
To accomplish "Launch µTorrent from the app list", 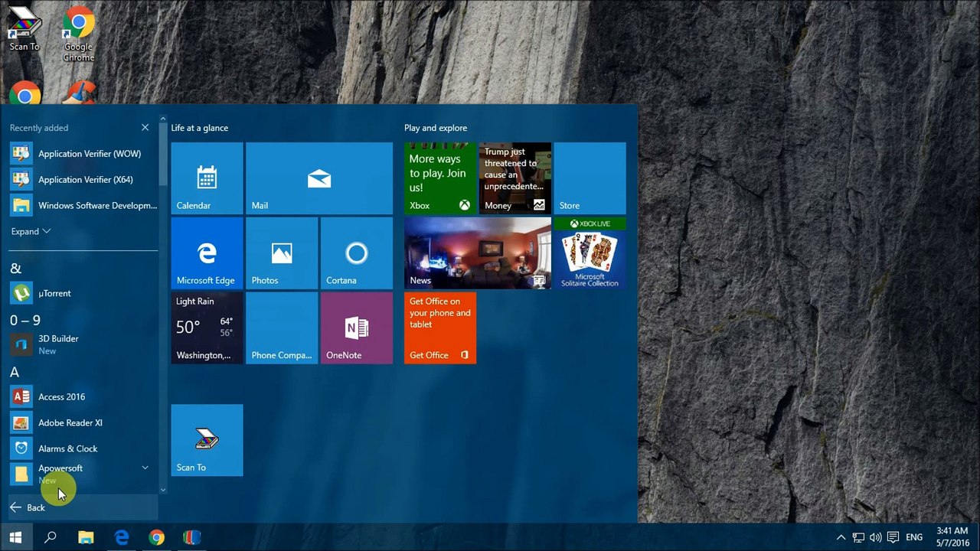I will 83,293.
